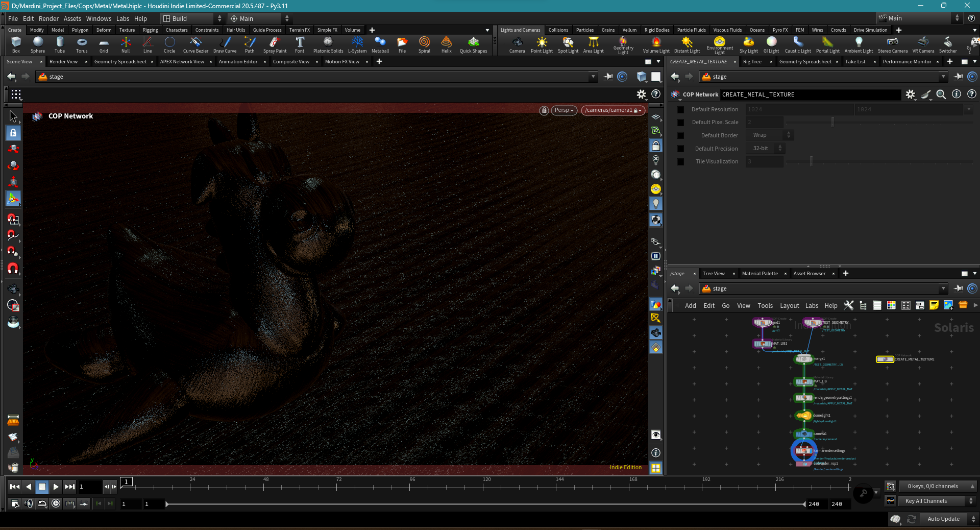Switch to the Material Palette tab
This screenshot has height=530, width=980.
[759, 274]
